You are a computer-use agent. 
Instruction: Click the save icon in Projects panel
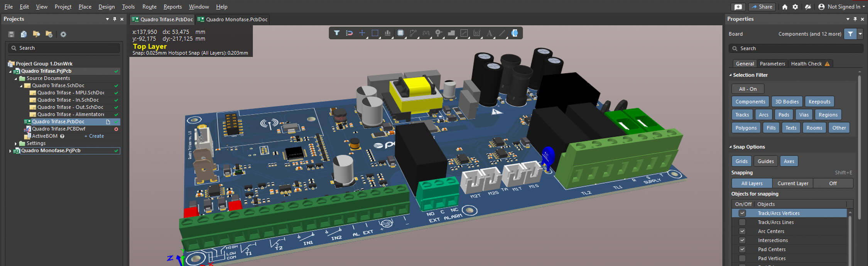11,34
